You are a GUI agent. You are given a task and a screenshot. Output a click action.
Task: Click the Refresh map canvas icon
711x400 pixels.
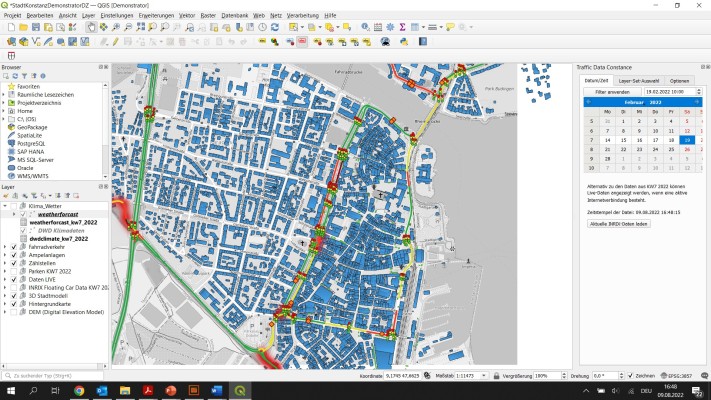275,28
